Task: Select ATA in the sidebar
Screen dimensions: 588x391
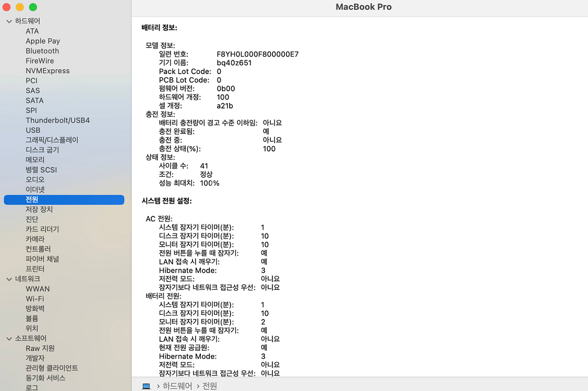Action: (x=32, y=31)
